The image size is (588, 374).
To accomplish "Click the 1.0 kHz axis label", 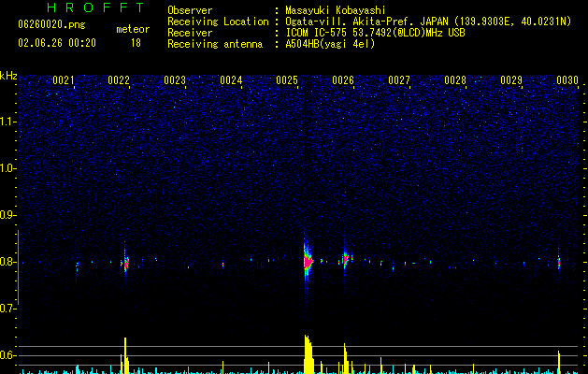I will pyautogui.click(x=8, y=168).
